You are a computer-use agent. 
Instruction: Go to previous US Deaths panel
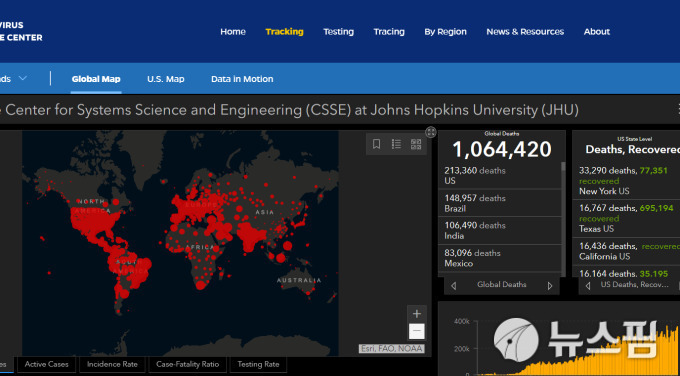pos(588,286)
